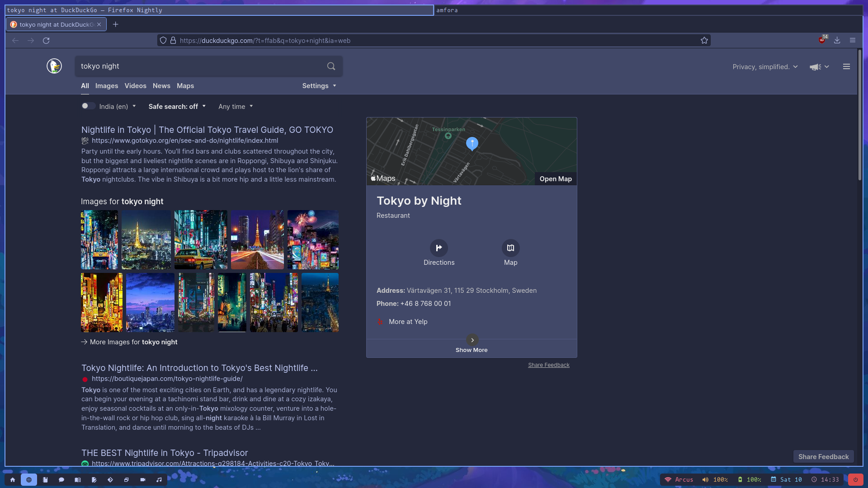Open the Safe search: off dropdown
868x488 pixels.
pyautogui.click(x=177, y=107)
